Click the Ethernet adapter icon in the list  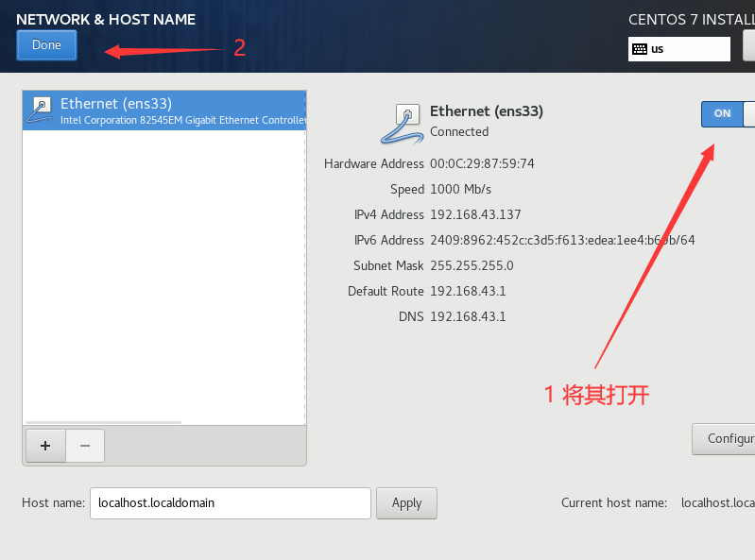coord(40,110)
